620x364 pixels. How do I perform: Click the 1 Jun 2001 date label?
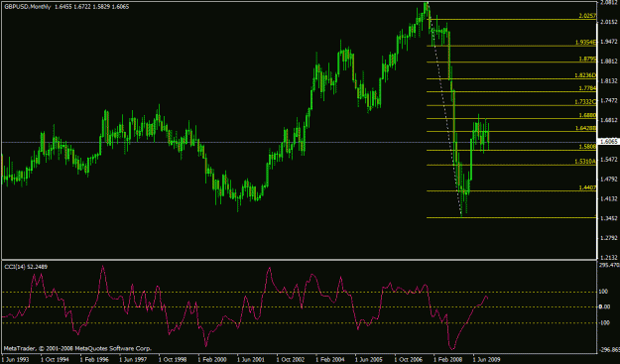tap(251, 360)
